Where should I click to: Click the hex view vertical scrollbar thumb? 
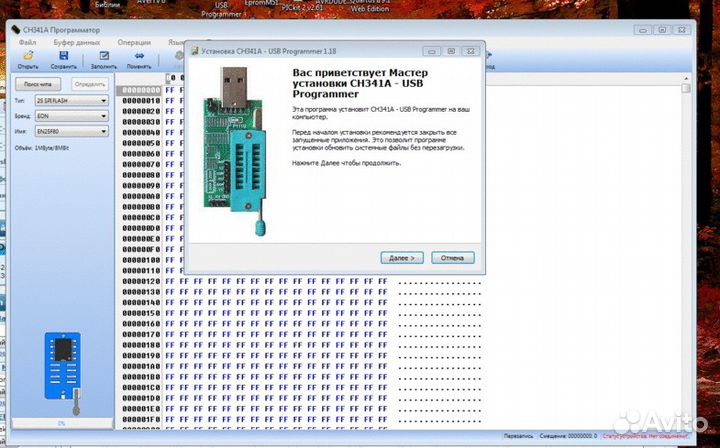[686, 88]
